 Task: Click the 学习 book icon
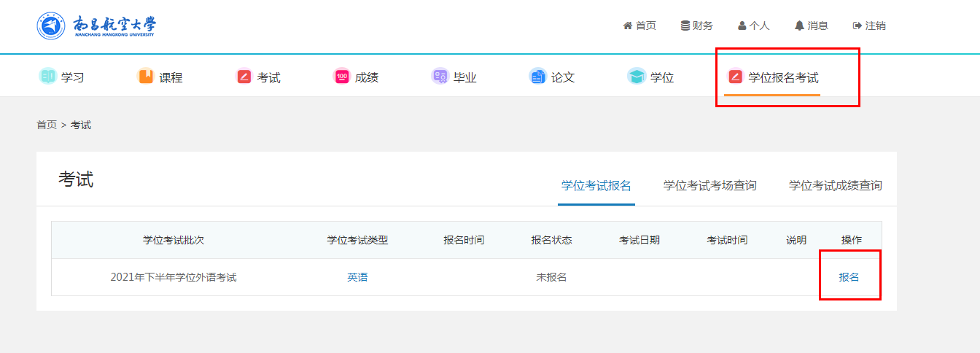pos(47,76)
